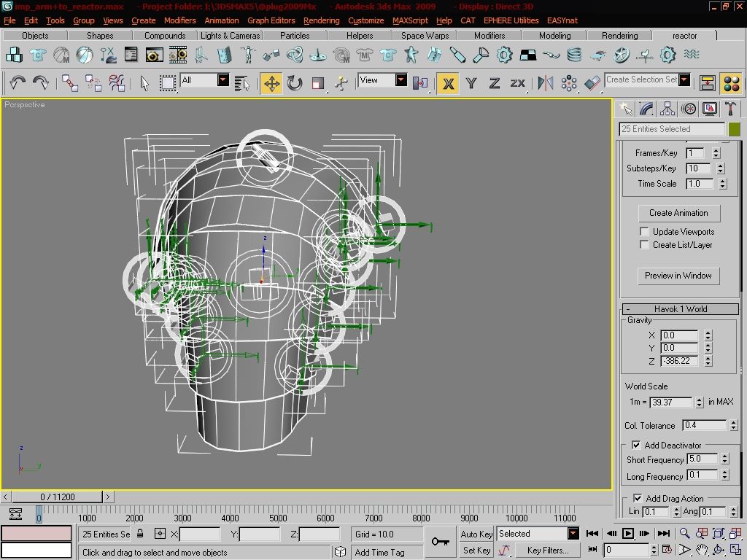This screenshot has height=560, width=747.
Task: Uncheck Add Deactivator option
Action: point(636,446)
